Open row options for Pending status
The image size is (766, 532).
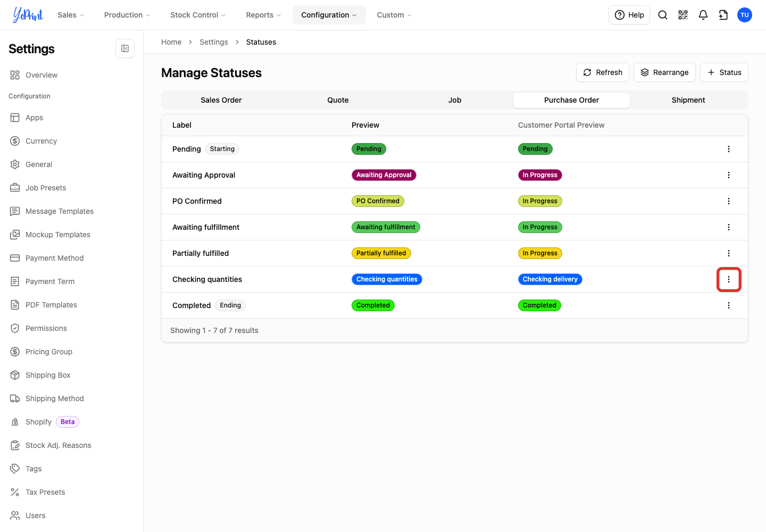coord(729,149)
